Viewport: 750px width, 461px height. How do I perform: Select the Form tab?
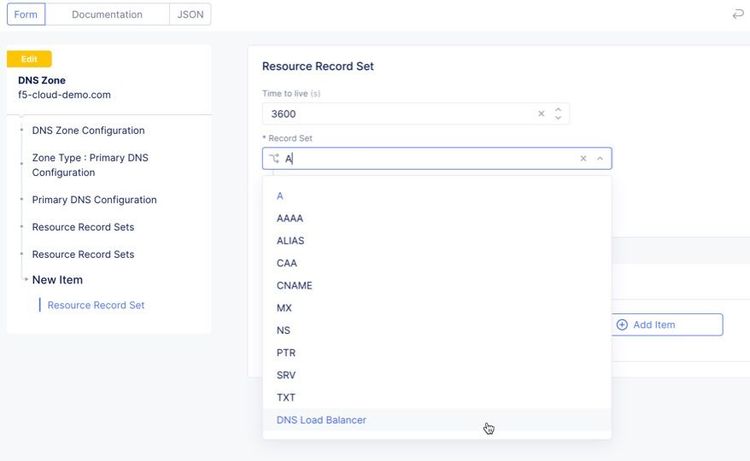coord(26,15)
